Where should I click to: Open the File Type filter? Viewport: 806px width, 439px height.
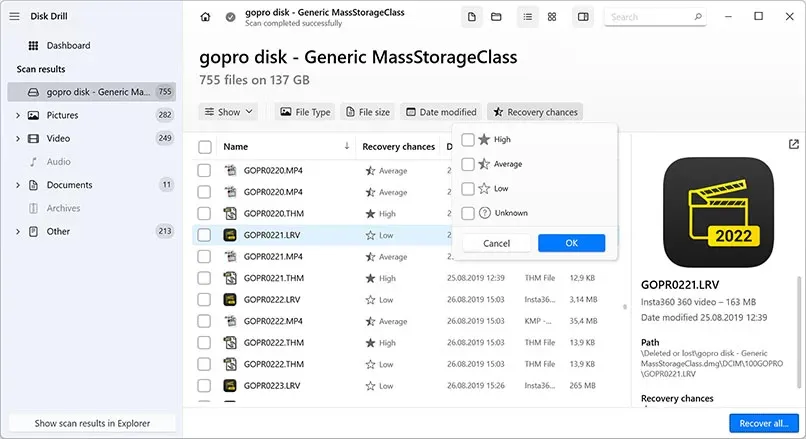[x=305, y=112]
